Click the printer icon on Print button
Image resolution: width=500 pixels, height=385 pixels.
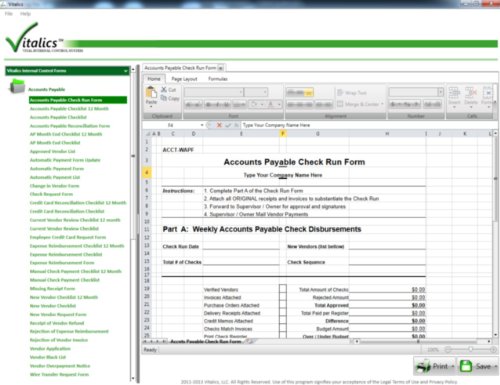424,366
